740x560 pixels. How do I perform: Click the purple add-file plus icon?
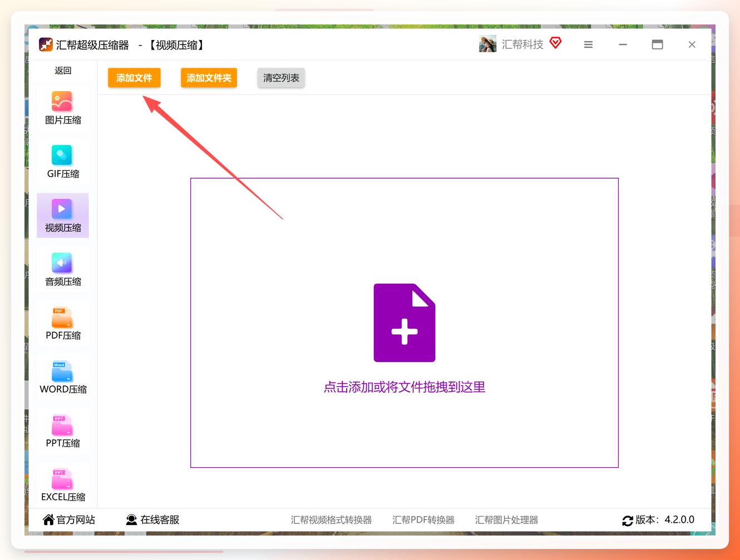pyautogui.click(x=404, y=323)
